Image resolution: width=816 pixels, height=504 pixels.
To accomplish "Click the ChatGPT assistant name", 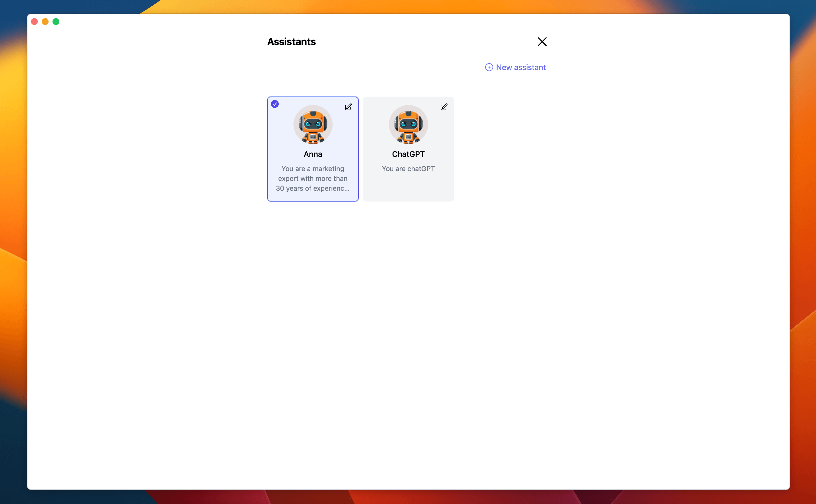I will tap(408, 154).
